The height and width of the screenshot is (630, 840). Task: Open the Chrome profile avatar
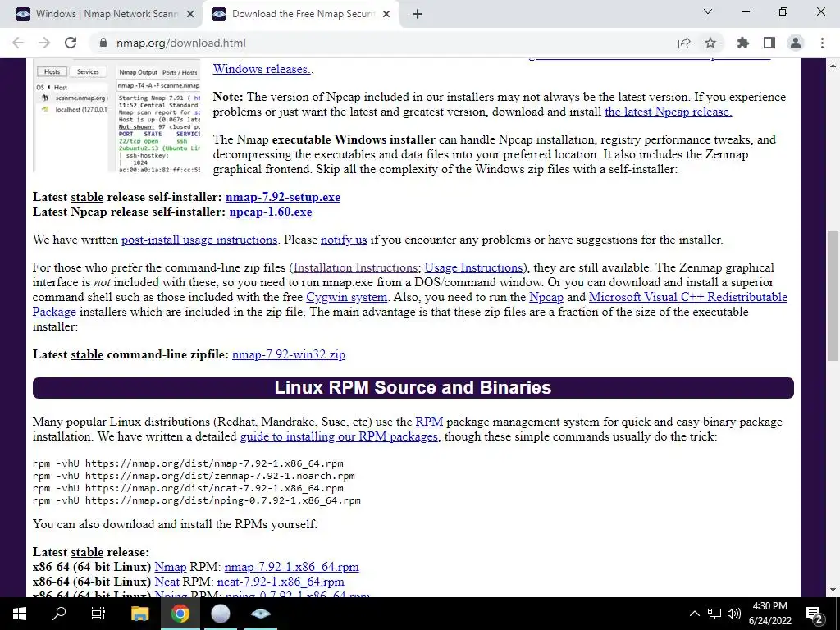point(796,43)
